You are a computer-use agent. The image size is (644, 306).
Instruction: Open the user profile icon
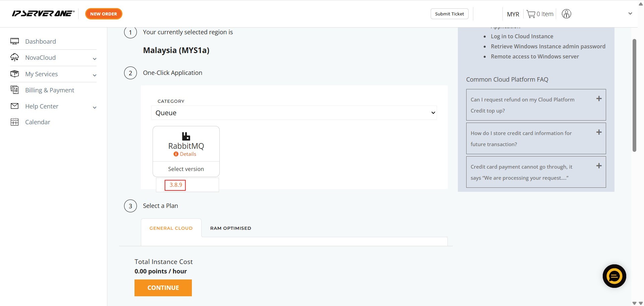point(566,14)
